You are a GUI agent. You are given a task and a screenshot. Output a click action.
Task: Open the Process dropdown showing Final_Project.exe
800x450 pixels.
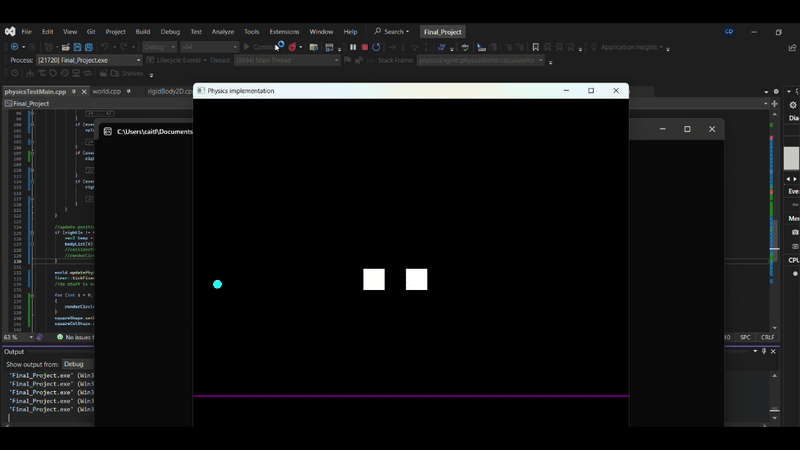89,60
